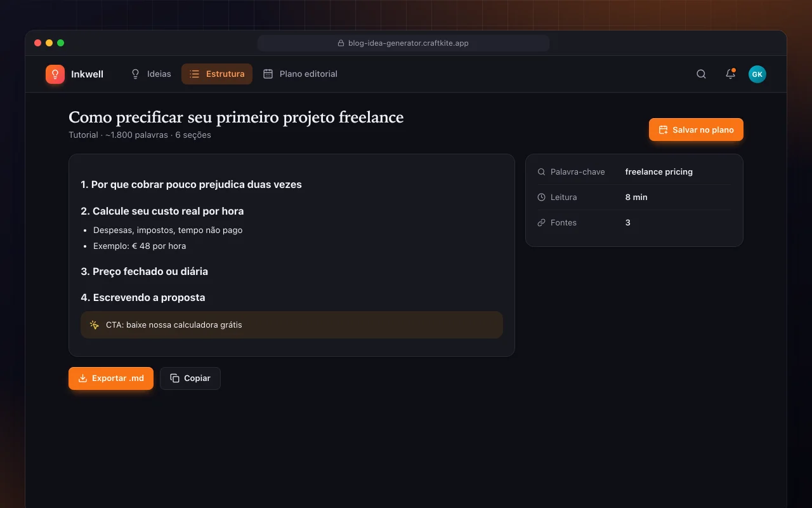Open the GK user avatar

point(757,74)
